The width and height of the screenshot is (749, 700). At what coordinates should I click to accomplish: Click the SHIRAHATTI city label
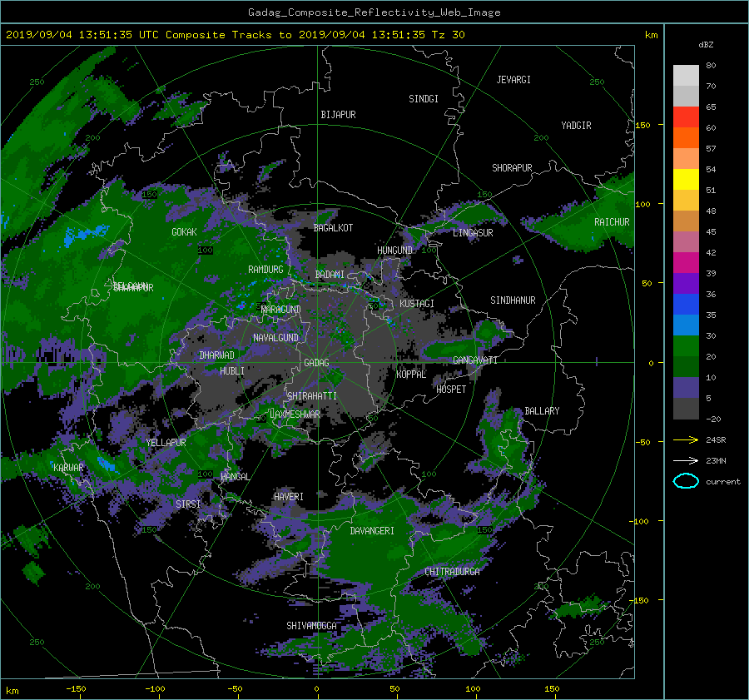click(312, 395)
